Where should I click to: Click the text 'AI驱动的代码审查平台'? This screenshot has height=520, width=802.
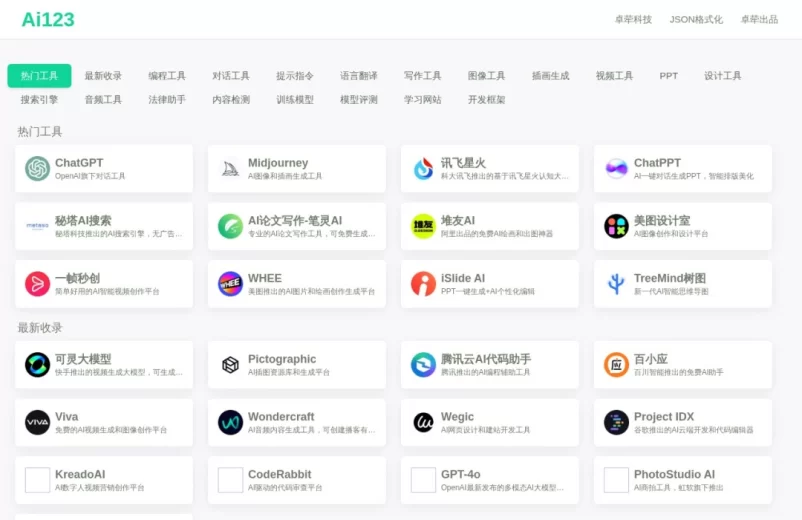tap(285, 488)
